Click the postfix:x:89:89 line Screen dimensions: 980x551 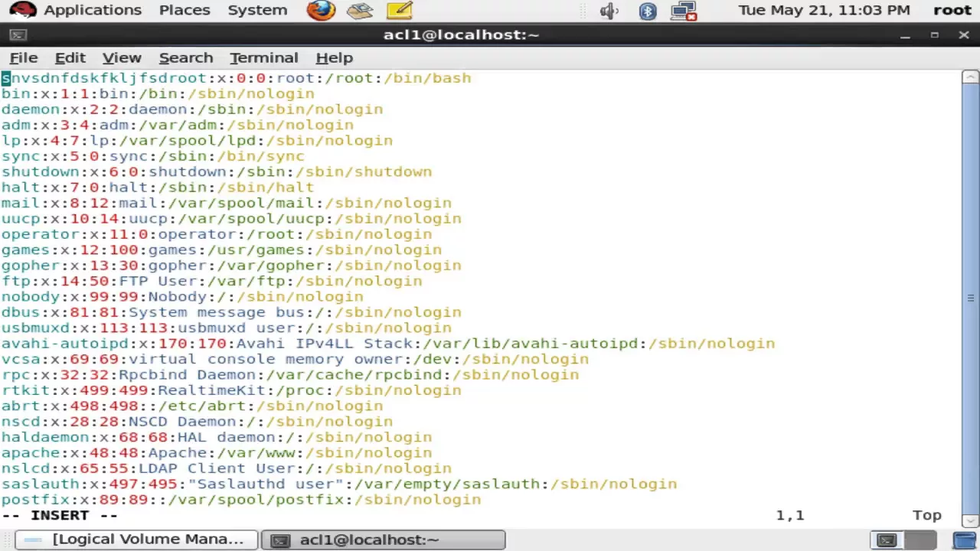tap(241, 500)
